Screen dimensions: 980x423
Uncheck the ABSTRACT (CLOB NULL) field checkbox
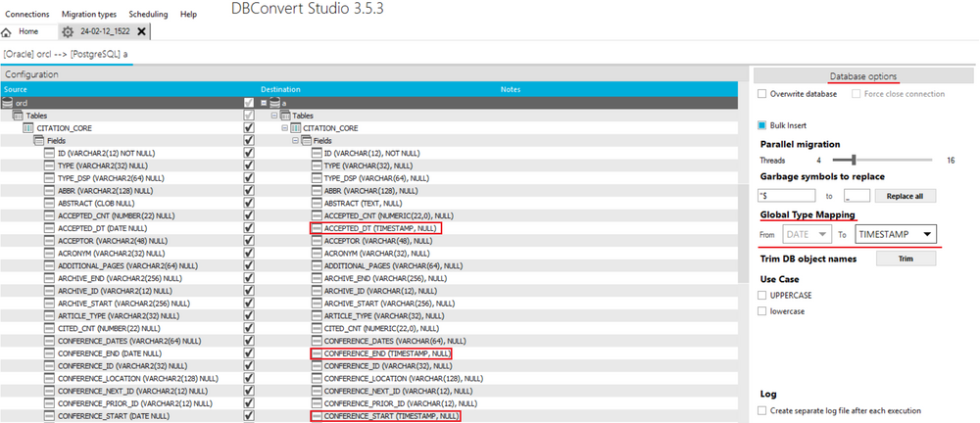coord(249,203)
